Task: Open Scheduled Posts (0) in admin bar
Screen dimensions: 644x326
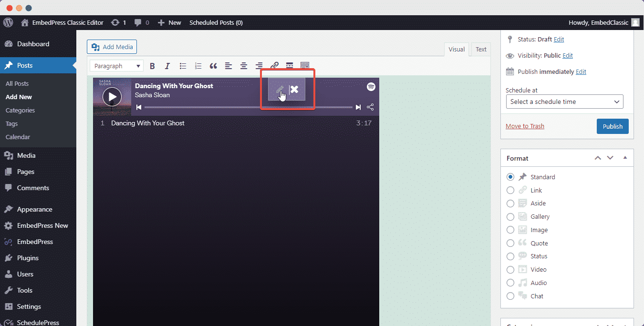Action: pyautogui.click(x=216, y=22)
